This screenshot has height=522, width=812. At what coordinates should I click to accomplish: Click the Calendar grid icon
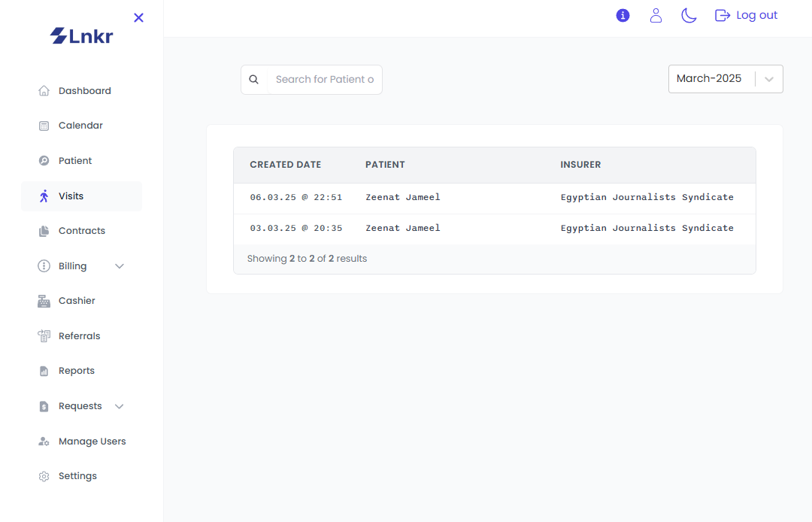44,126
